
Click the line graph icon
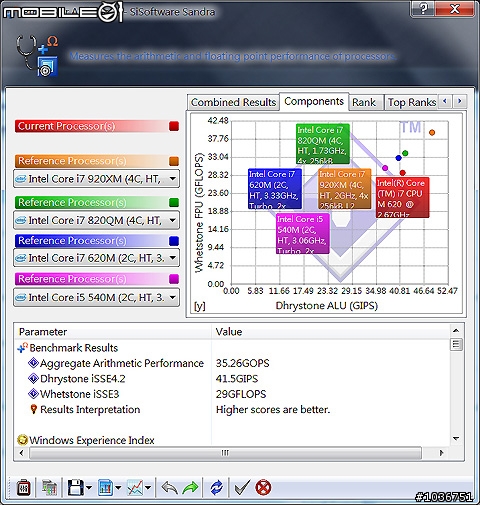[135, 488]
